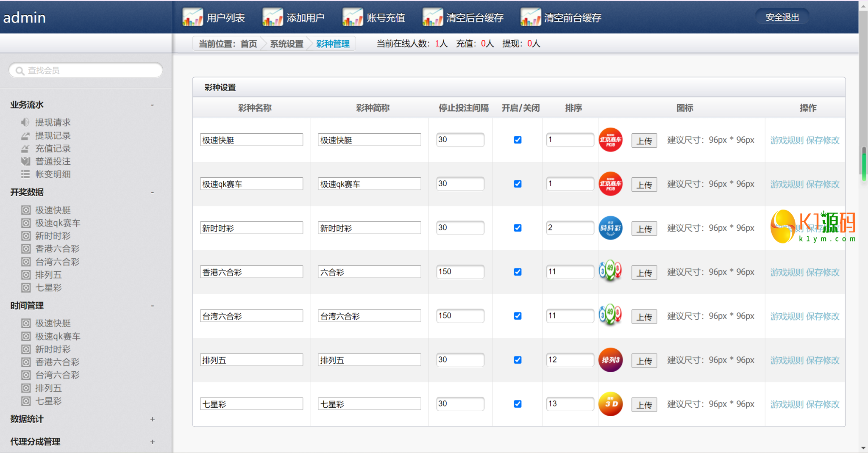Go to 首页 in breadcrumb navigation

tap(248, 44)
